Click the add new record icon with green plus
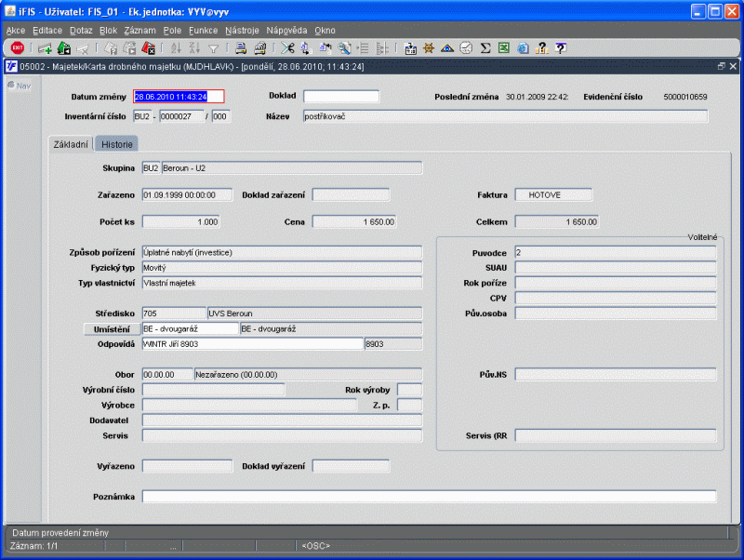744x560 pixels. [x=45, y=48]
